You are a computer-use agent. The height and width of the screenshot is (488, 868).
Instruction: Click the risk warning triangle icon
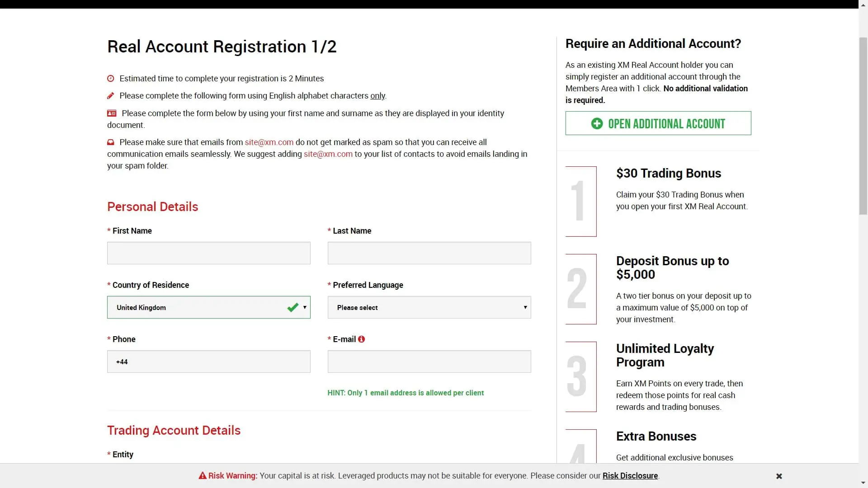point(202,475)
